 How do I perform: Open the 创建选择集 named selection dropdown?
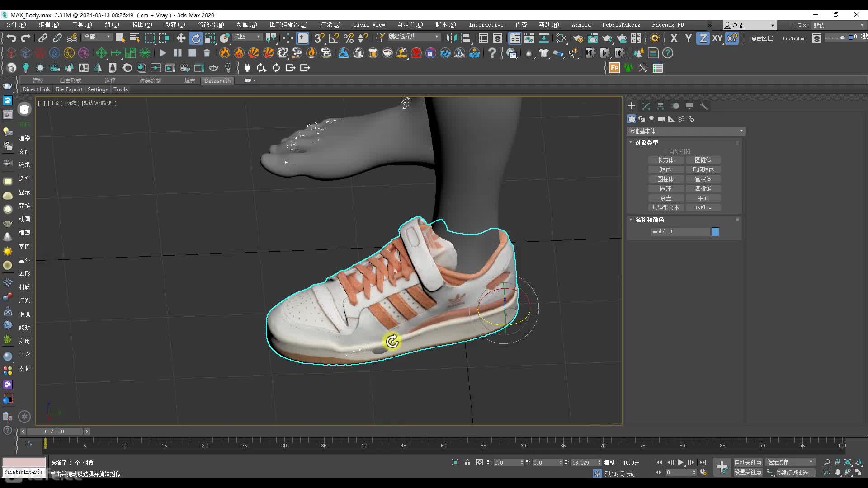[x=414, y=37]
